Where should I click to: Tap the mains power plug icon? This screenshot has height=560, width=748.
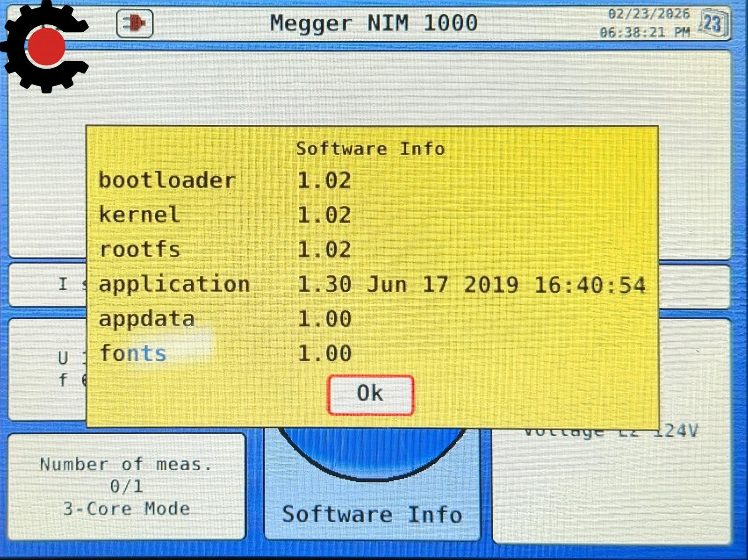point(135,23)
